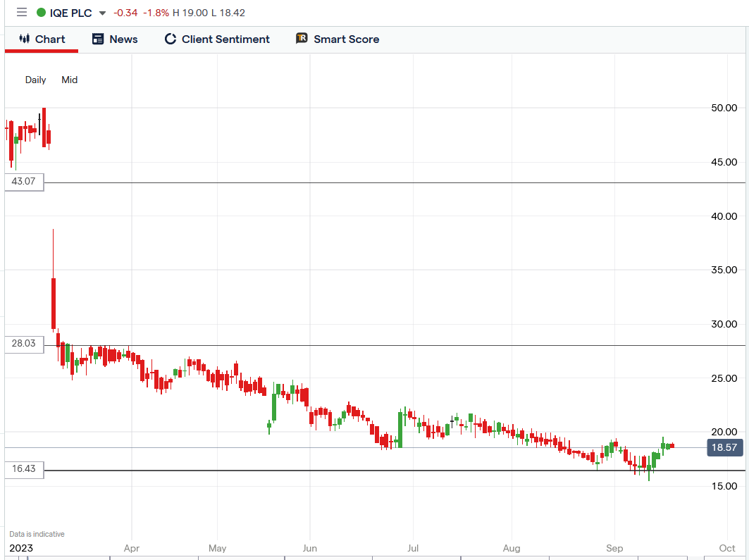
Task: Click the Oct date axis label
Action: coord(727,548)
